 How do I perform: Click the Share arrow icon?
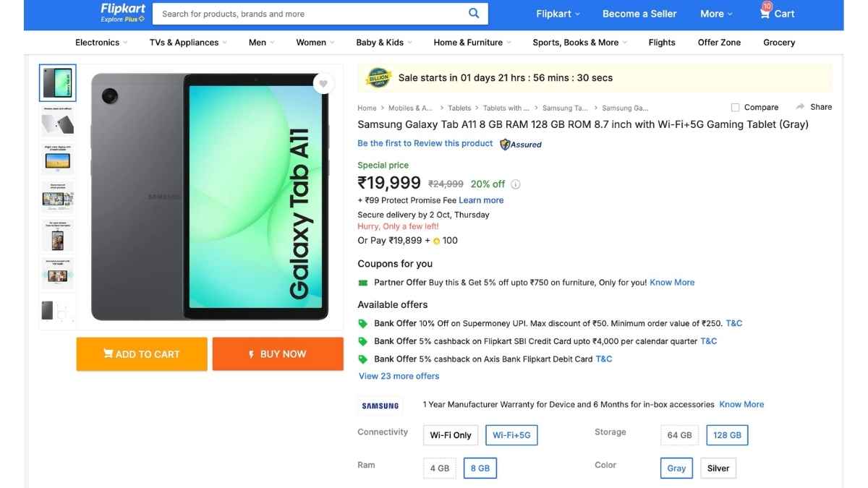pos(801,106)
